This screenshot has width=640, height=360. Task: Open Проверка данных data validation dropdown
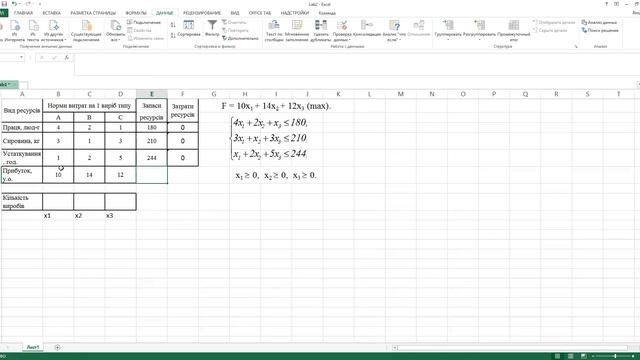click(342, 31)
